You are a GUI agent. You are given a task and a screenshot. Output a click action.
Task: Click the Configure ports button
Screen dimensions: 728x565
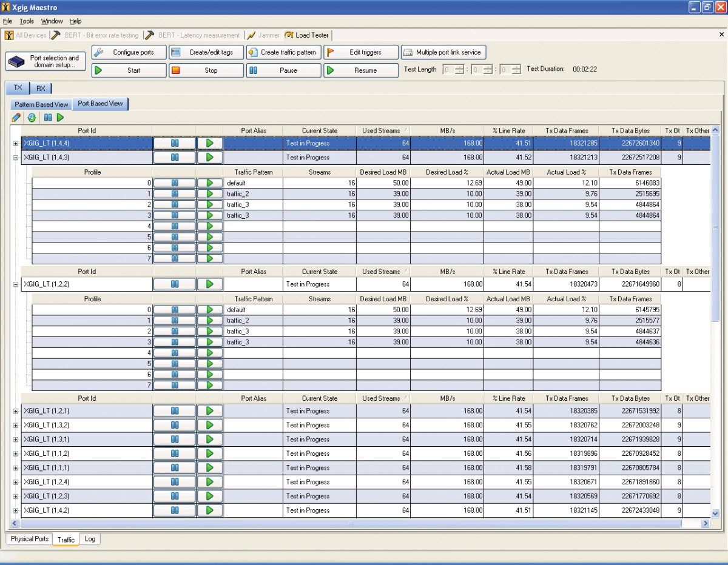click(129, 52)
